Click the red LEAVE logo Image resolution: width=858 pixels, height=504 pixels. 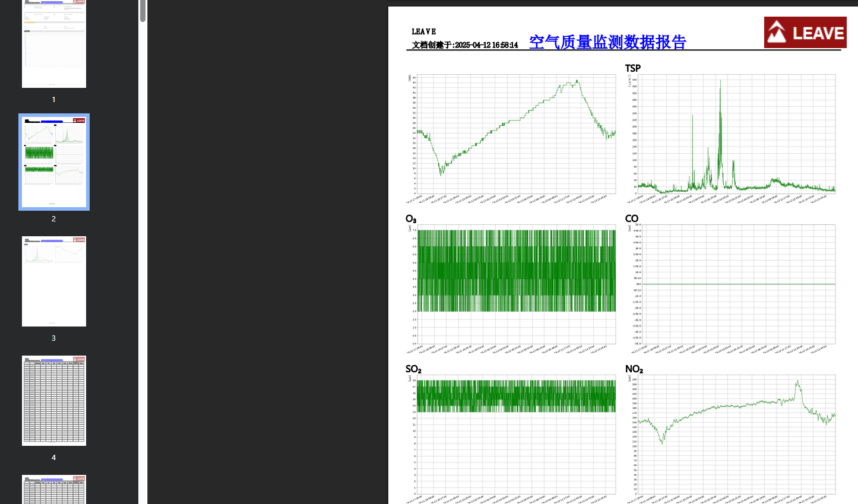(x=805, y=33)
